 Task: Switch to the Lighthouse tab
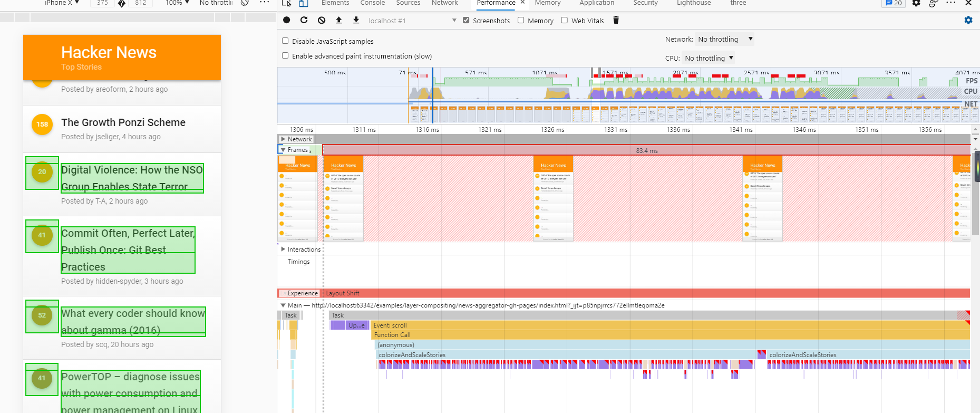(x=694, y=3)
